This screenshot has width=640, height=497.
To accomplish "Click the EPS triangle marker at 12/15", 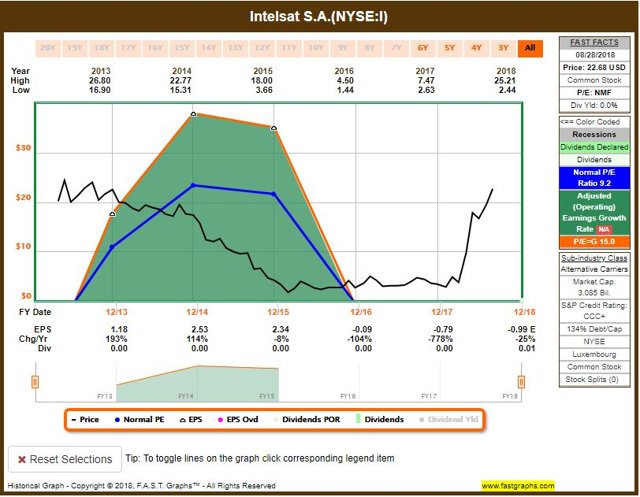I will (274, 128).
